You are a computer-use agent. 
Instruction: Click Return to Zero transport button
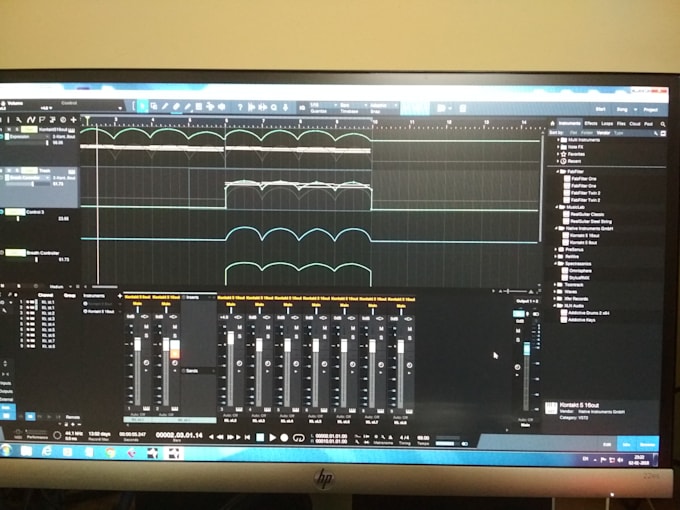(x=247, y=437)
